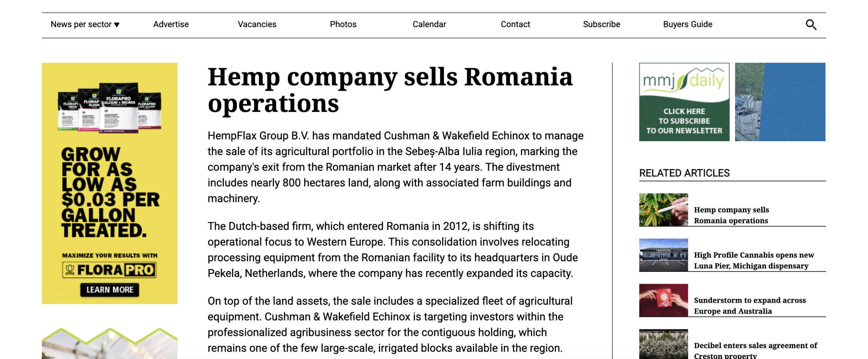Go to the Vacancies page
This screenshot has width=868, height=359.
click(x=257, y=24)
